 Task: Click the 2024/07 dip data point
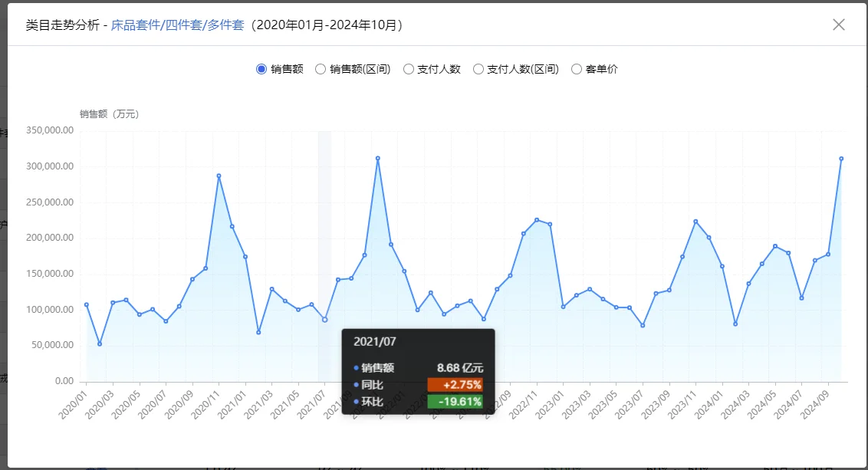coord(801,297)
